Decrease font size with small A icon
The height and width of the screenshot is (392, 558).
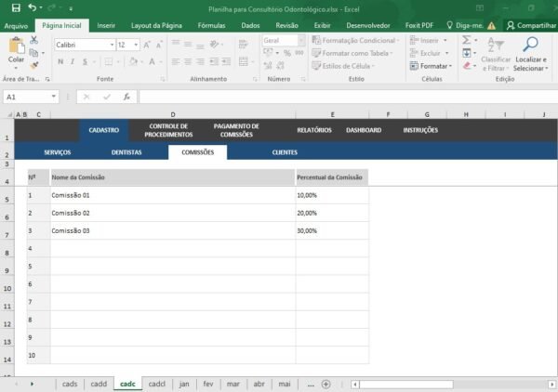point(159,45)
